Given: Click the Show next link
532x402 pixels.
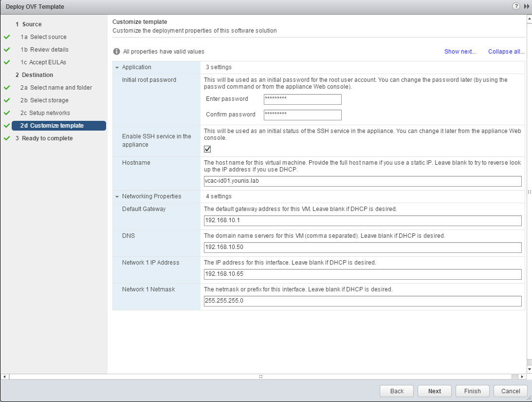Looking at the screenshot, I should pos(460,52).
